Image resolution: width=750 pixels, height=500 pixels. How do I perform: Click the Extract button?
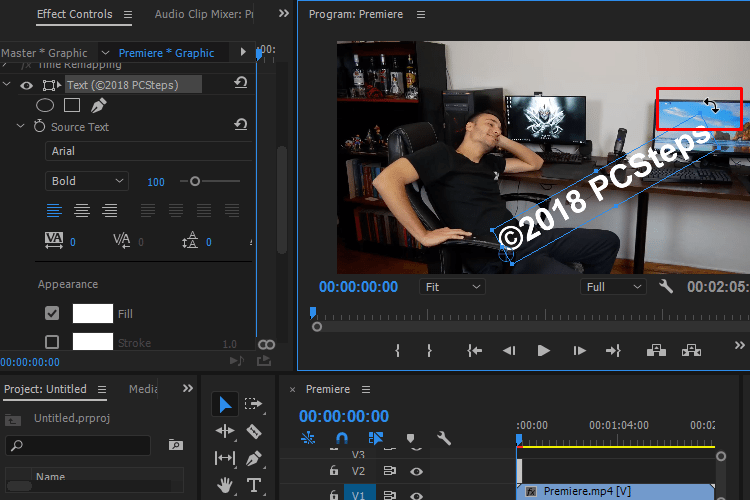tap(691, 350)
